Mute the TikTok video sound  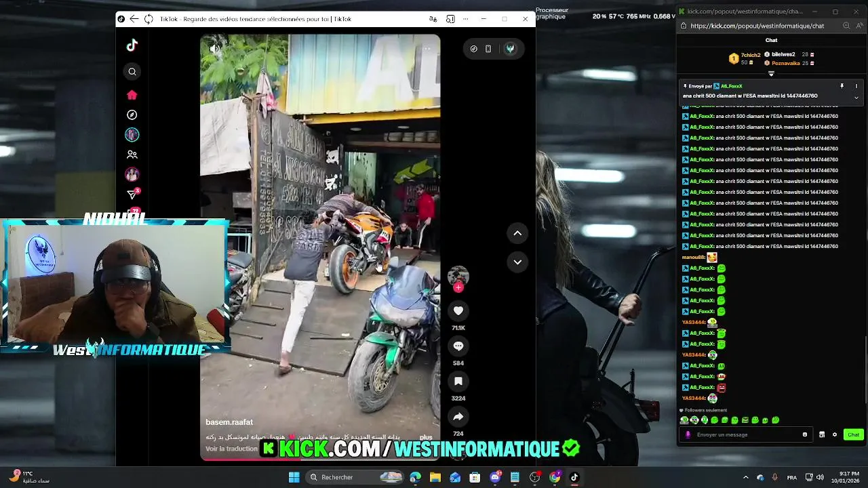pyautogui.click(x=215, y=49)
